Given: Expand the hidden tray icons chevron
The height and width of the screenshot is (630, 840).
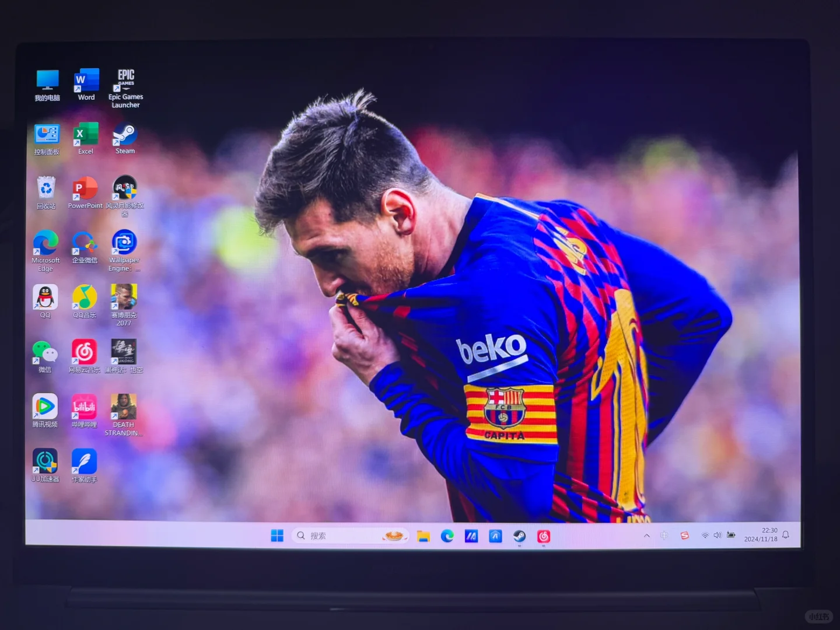Looking at the screenshot, I should point(646,535).
